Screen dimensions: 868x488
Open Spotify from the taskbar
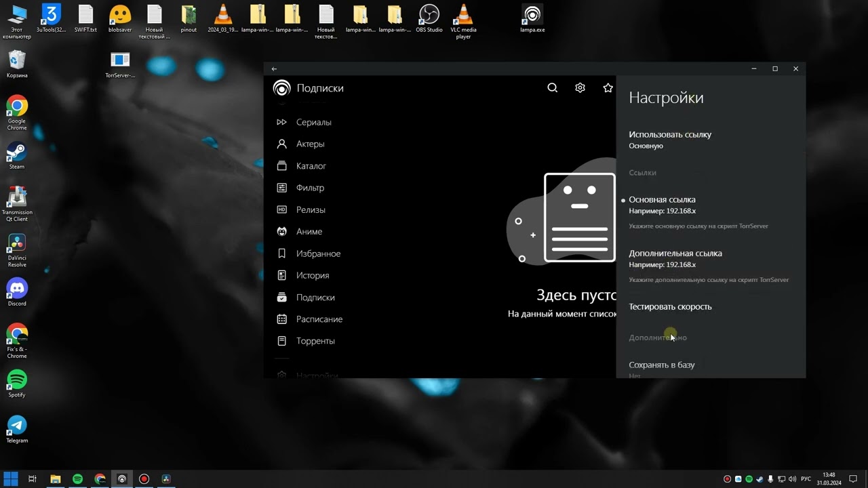tap(77, 479)
